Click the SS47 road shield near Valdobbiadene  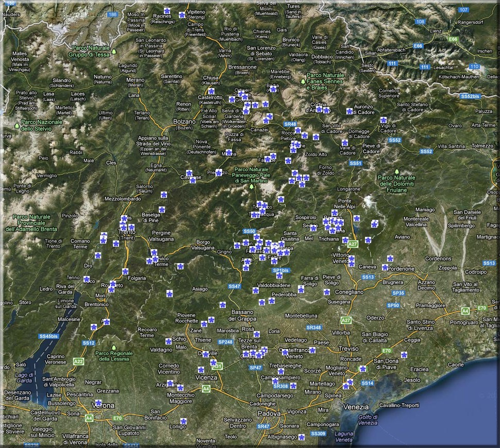tap(235, 286)
